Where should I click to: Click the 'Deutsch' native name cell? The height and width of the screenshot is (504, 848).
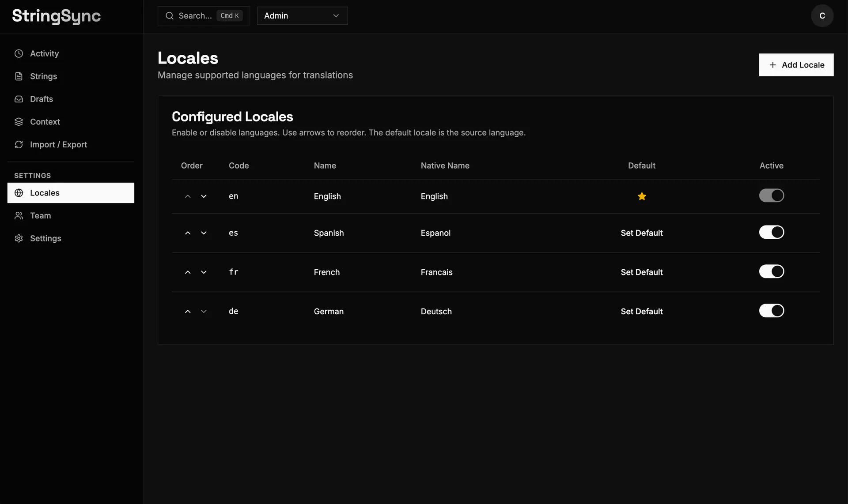coord(436,312)
